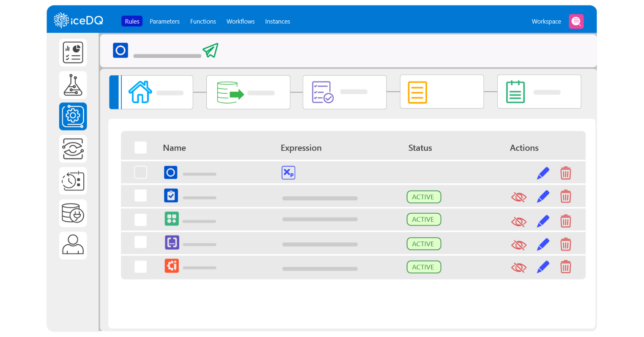
Task: Edit the orange icon row
Action: (x=543, y=267)
